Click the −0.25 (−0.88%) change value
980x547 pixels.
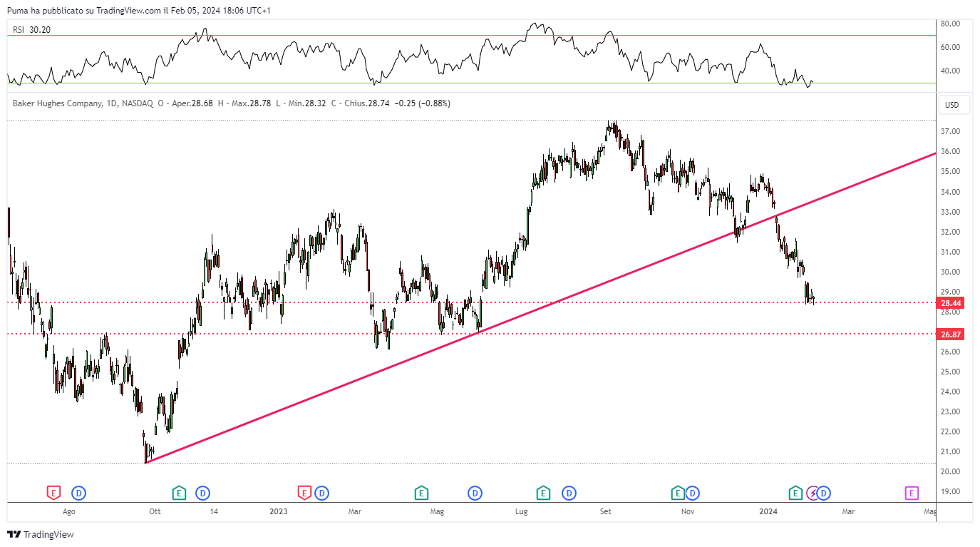[x=423, y=103]
